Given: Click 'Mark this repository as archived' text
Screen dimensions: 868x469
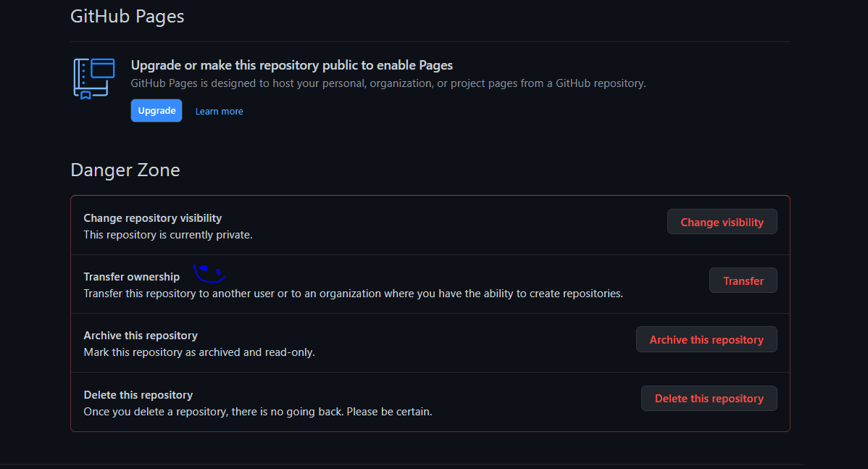Looking at the screenshot, I should pos(199,352).
